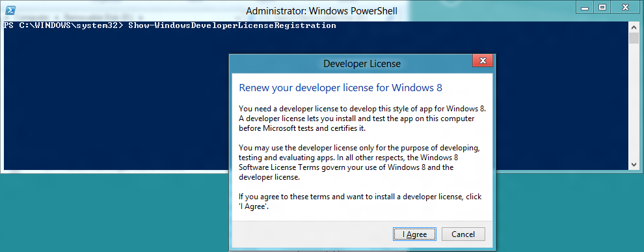Image resolution: width=644 pixels, height=252 pixels.
Task: Click the paragraph starting 'If you agree to these terms'
Action: click(x=360, y=202)
